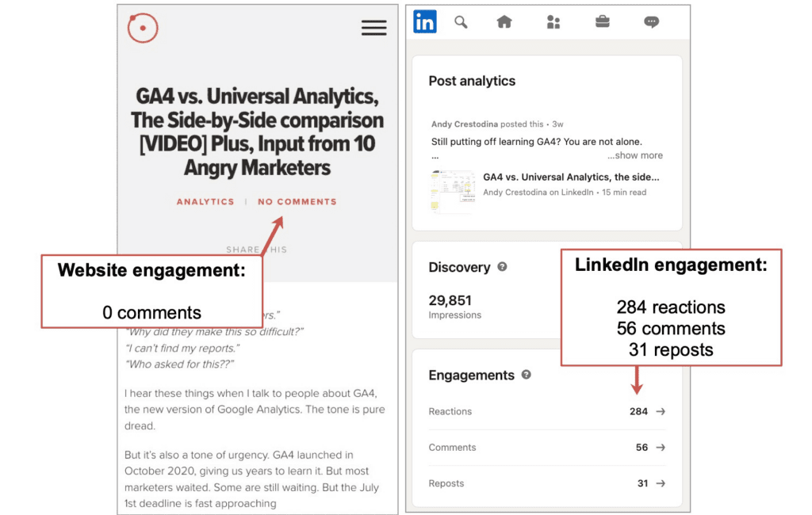Open the GA4 article preview link

[x=571, y=177]
